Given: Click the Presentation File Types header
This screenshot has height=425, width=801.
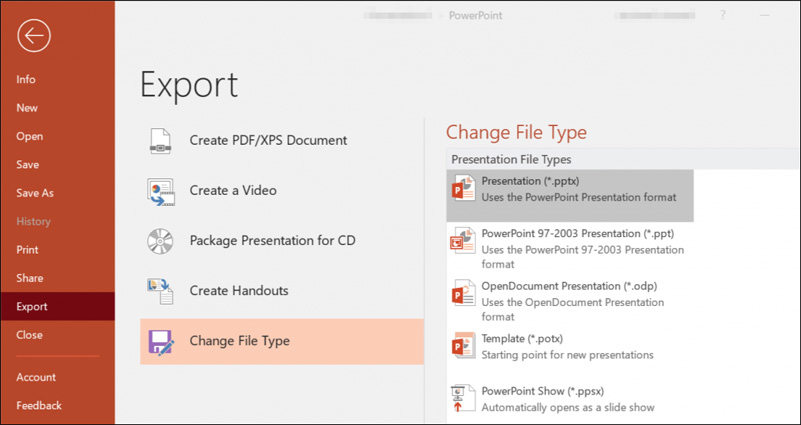Looking at the screenshot, I should pos(511,160).
